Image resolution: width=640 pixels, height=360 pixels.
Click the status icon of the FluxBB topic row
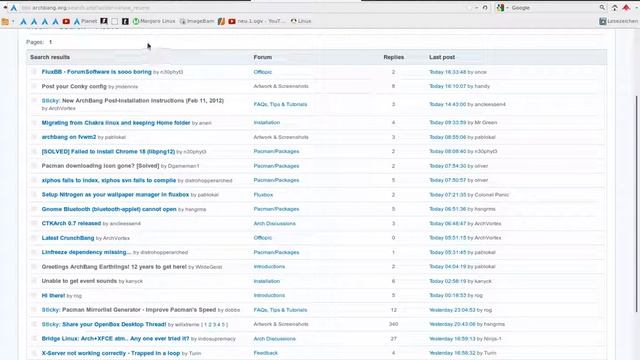pyautogui.click(x=34, y=72)
